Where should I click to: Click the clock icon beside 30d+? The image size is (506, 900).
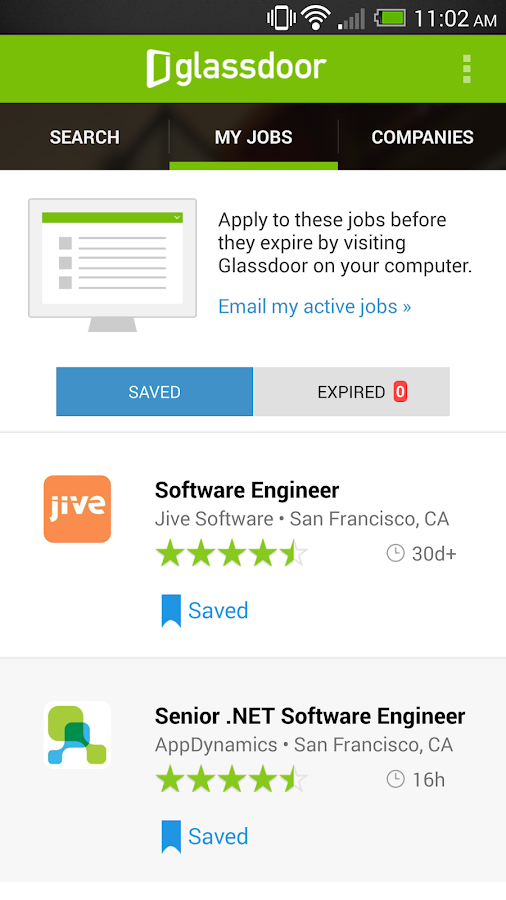(x=395, y=553)
